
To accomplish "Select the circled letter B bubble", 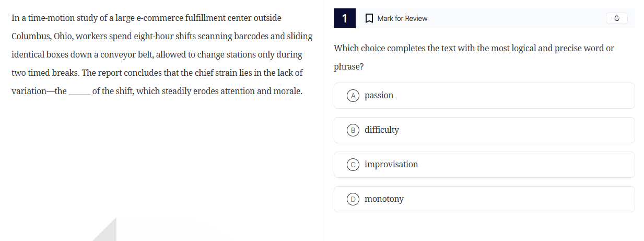I will [x=354, y=130].
